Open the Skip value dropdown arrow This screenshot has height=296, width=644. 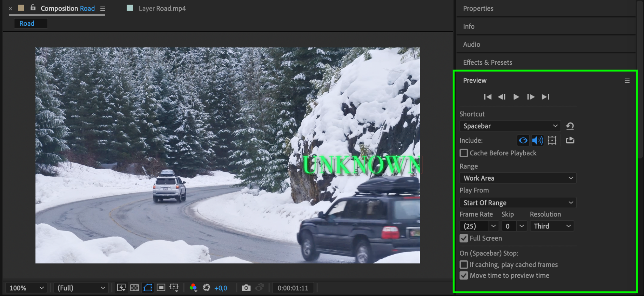pyautogui.click(x=522, y=226)
